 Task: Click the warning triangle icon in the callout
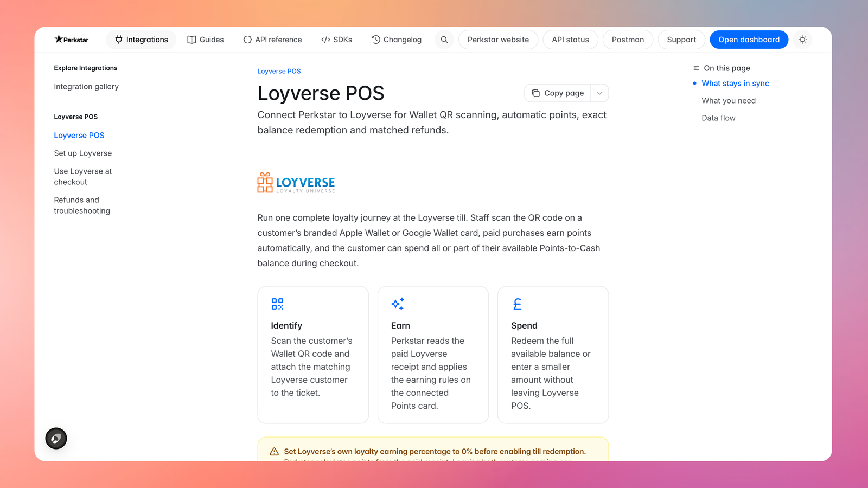pyautogui.click(x=275, y=452)
